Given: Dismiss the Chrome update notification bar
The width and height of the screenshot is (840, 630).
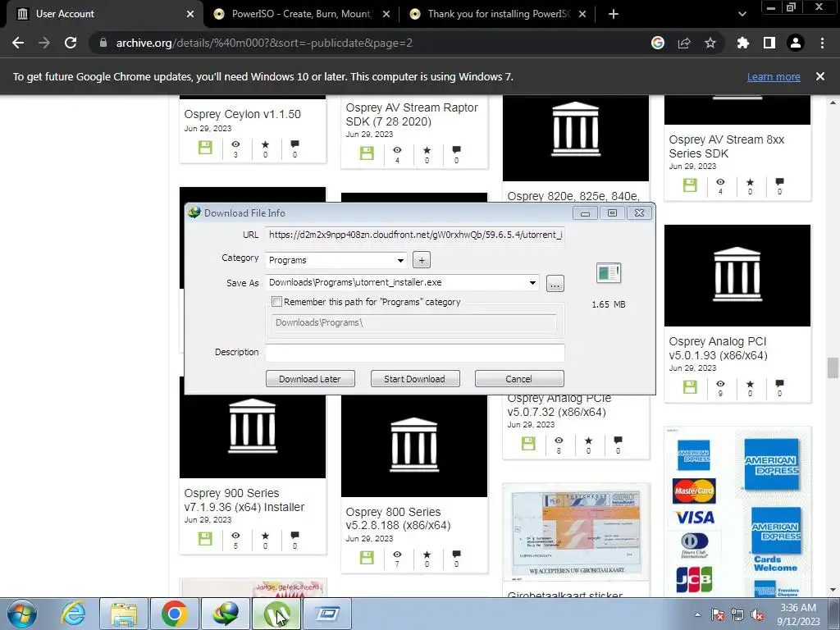Looking at the screenshot, I should 820,76.
